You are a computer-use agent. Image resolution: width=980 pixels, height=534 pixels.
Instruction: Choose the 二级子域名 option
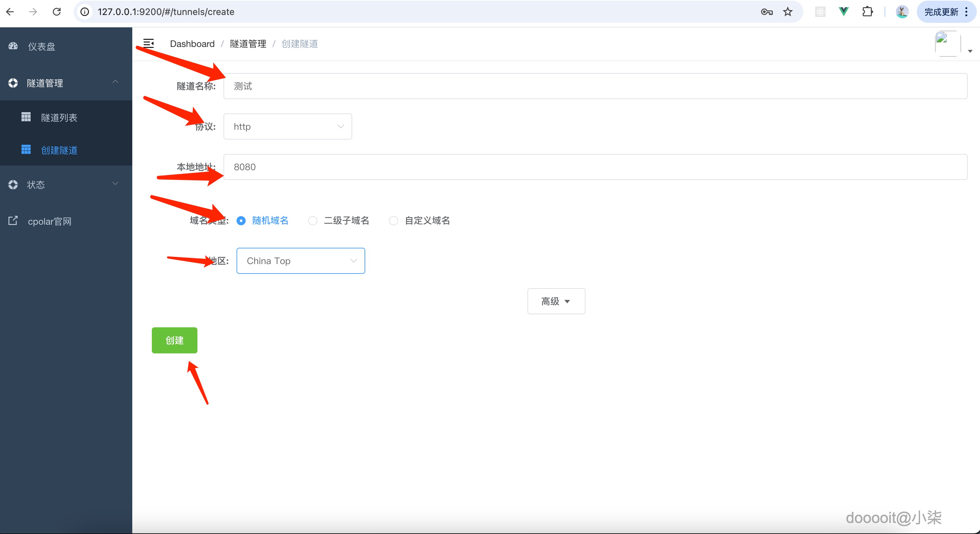pos(313,221)
